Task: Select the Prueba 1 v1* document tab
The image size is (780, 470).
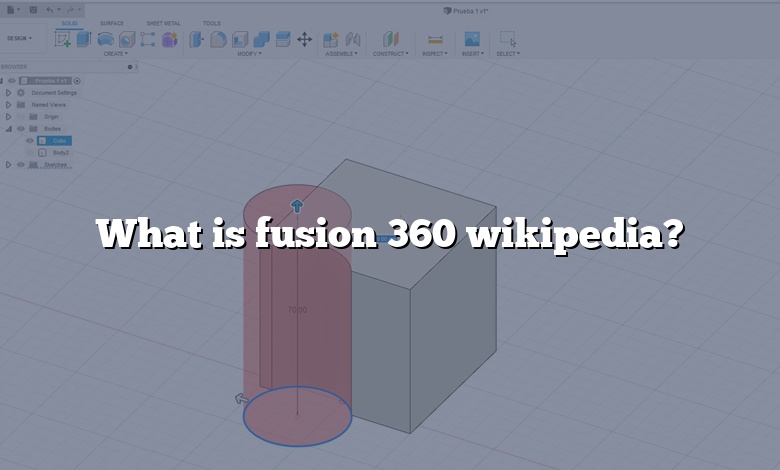Action: pos(466,10)
